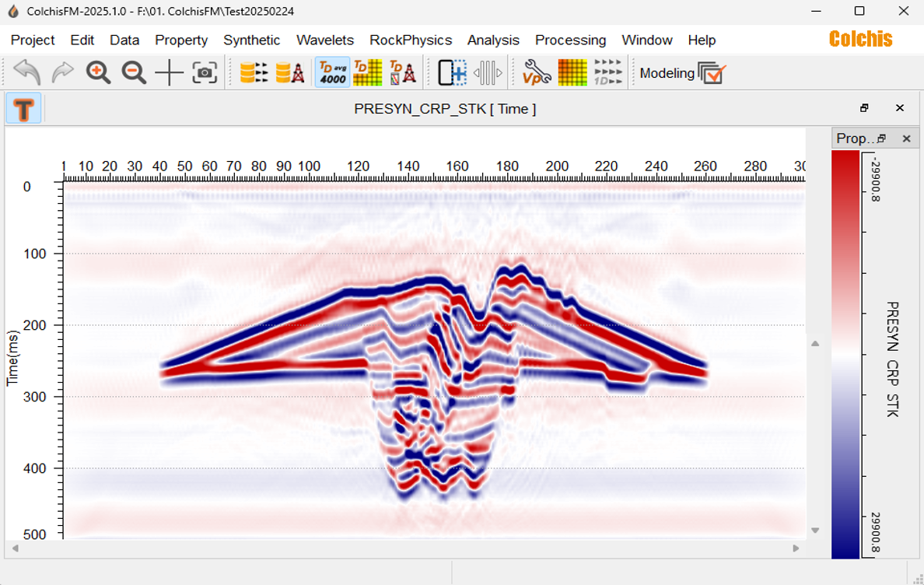Float the PRESYN_CRP_STK view window
The image size is (924, 585).
tap(864, 108)
